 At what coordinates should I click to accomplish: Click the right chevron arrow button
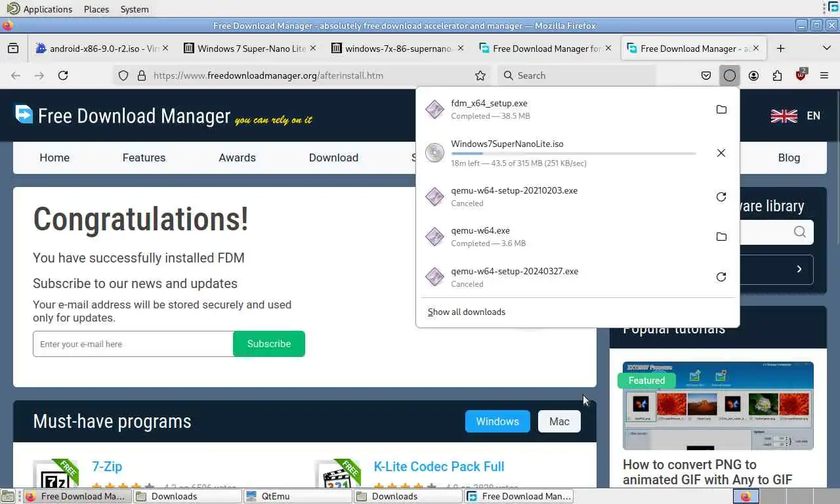point(799,269)
